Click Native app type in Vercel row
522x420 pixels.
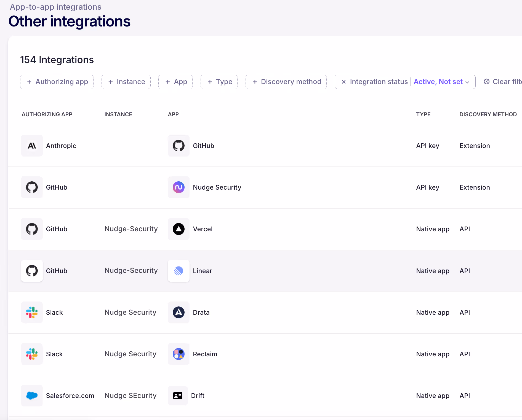433,229
